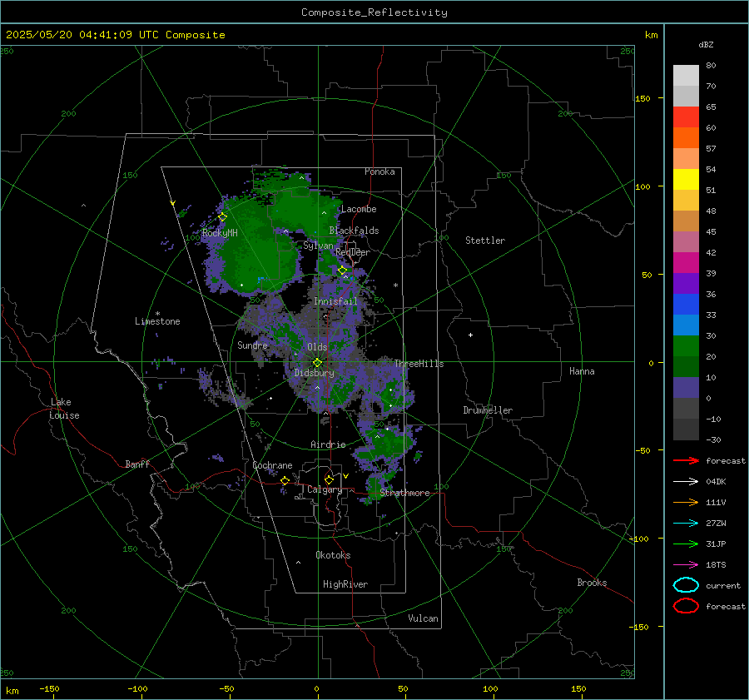Click the Lake Louise label

coord(64,409)
